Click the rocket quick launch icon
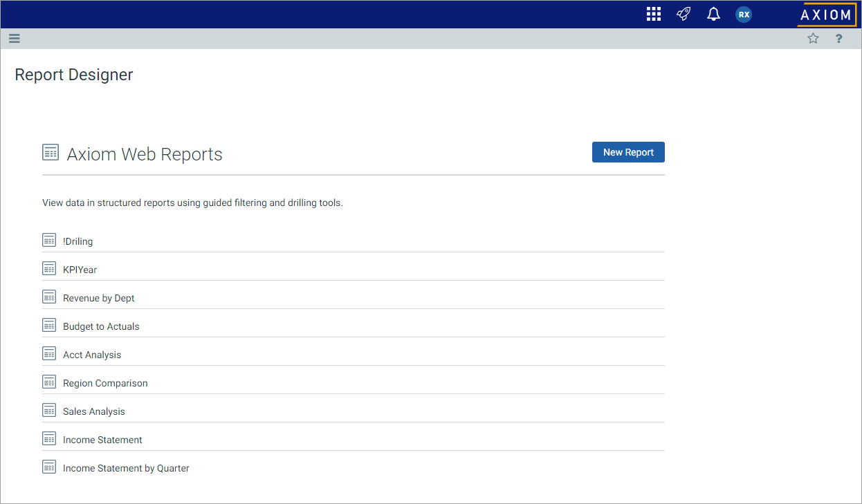 684,14
